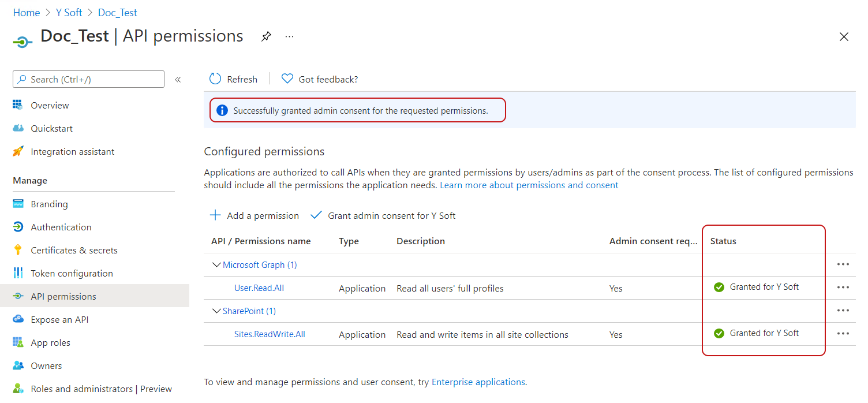Close the API permissions blade
Image resolution: width=868 pixels, height=403 pixels.
pyautogui.click(x=844, y=37)
